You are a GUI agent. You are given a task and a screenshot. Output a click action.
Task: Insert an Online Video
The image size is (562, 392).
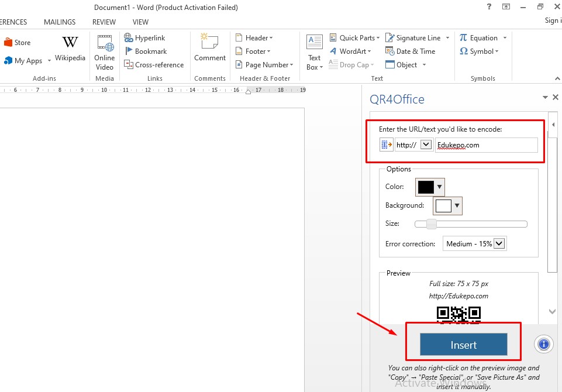(105, 44)
